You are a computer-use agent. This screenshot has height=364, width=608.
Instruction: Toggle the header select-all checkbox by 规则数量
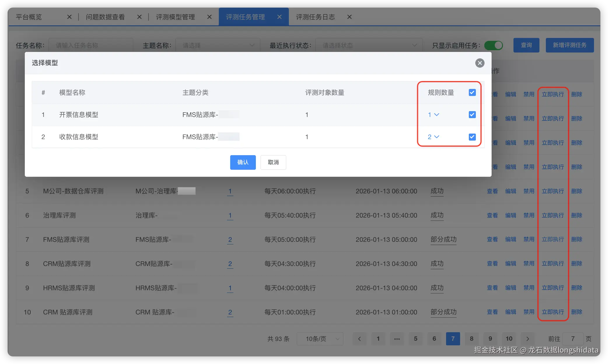click(x=472, y=92)
